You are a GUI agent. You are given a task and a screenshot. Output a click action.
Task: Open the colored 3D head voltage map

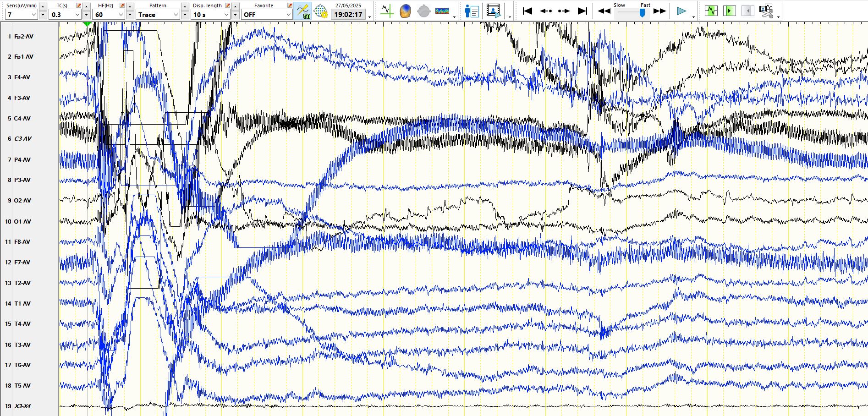pyautogui.click(x=405, y=11)
